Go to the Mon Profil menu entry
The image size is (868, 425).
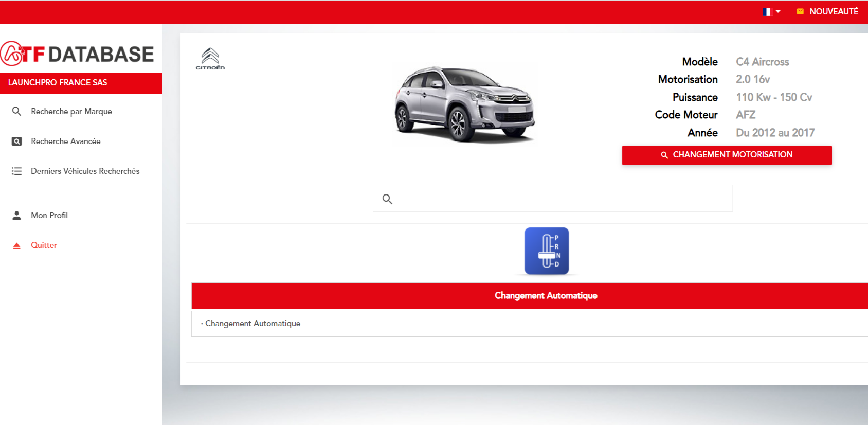[x=49, y=215]
